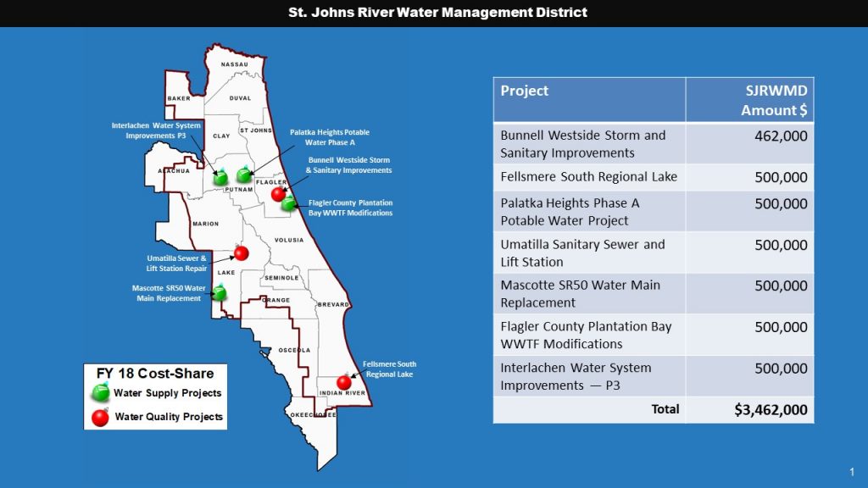
Task: Click the $3,462,000 total amount
Action: click(x=771, y=409)
